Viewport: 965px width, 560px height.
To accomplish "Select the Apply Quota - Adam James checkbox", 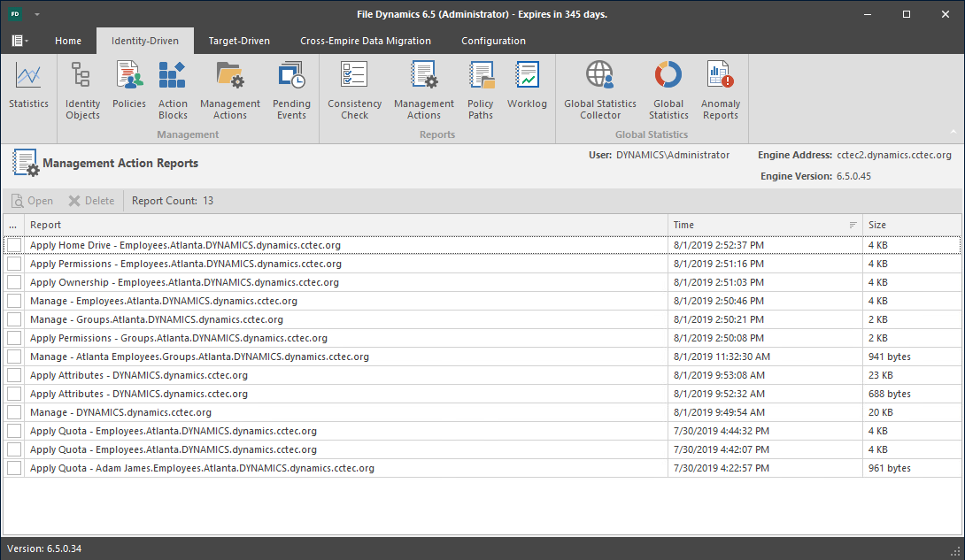I will (14, 468).
